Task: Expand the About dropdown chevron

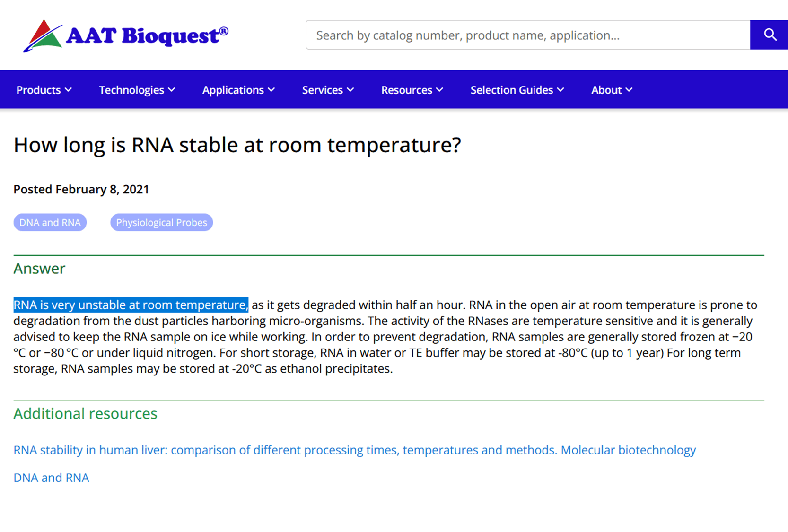Action: point(629,90)
